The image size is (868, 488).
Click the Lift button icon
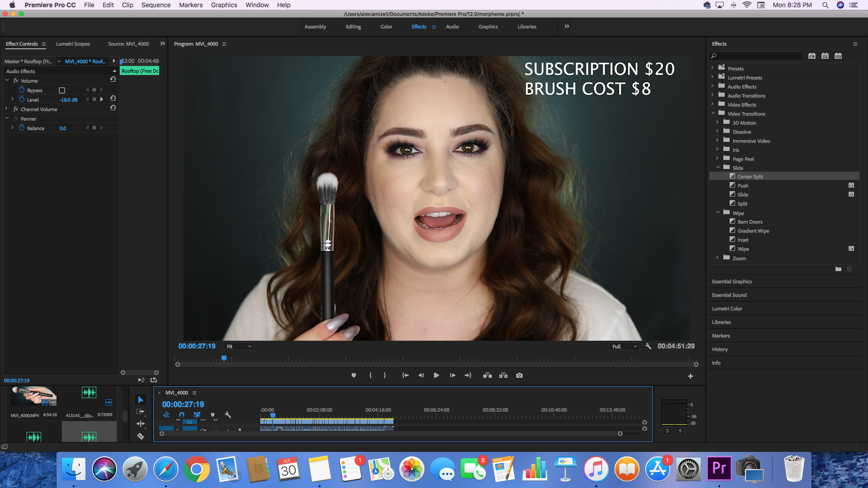[487, 375]
